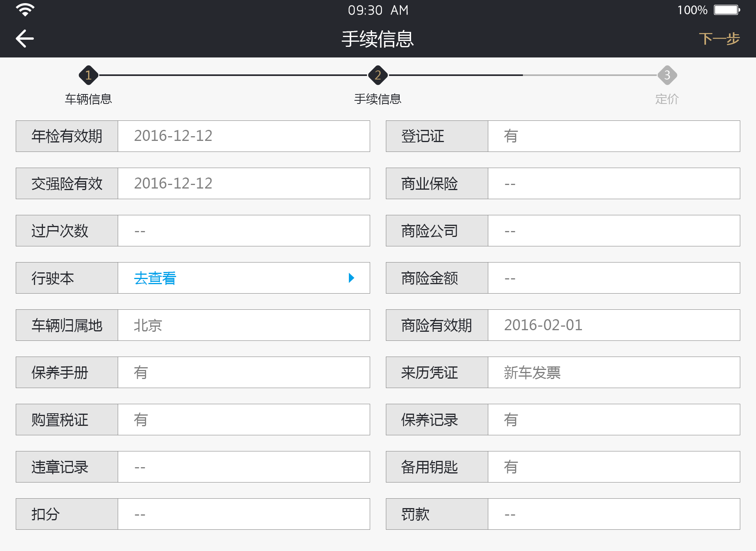Open the 来历凭证 field showing 新车发票
Image resolution: width=756 pixels, height=551 pixels.
[x=613, y=372]
